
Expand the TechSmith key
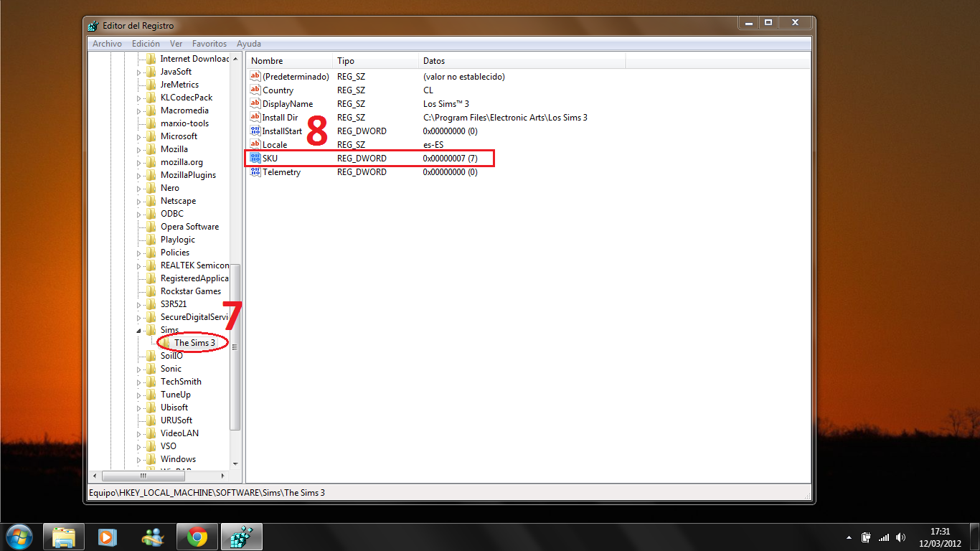[x=139, y=382]
